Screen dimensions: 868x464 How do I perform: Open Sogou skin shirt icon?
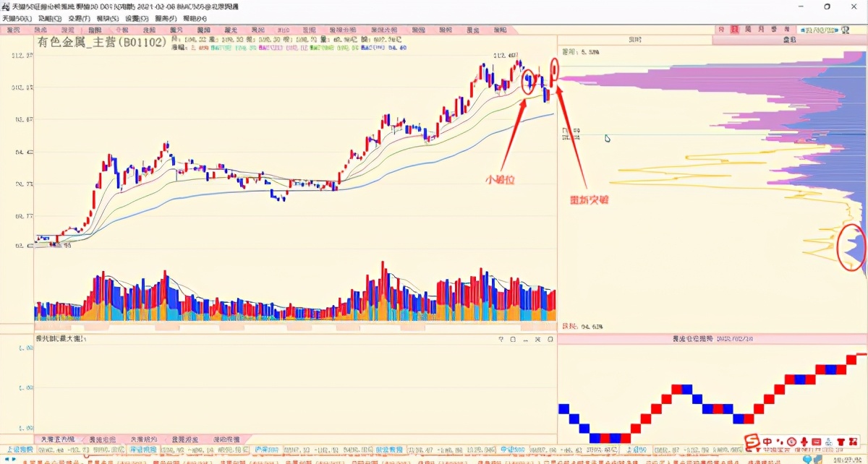(x=841, y=442)
